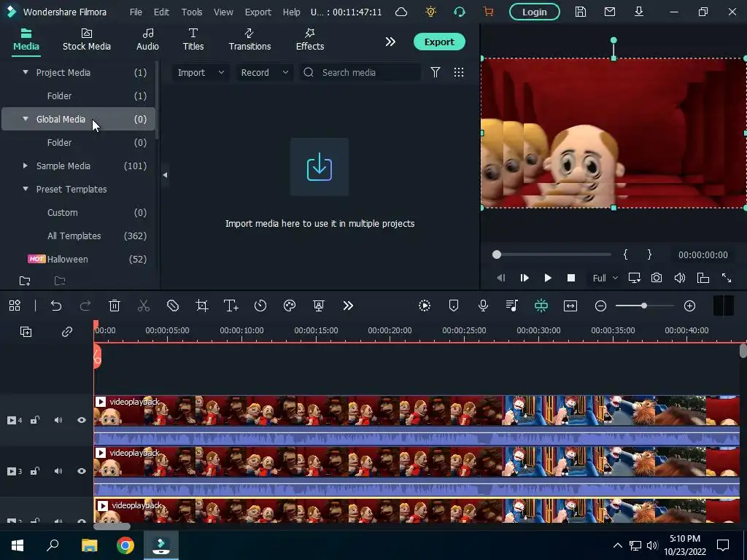Image resolution: width=747 pixels, height=560 pixels.
Task: Collapse the Preset Templates node
Action: tap(26, 189)
